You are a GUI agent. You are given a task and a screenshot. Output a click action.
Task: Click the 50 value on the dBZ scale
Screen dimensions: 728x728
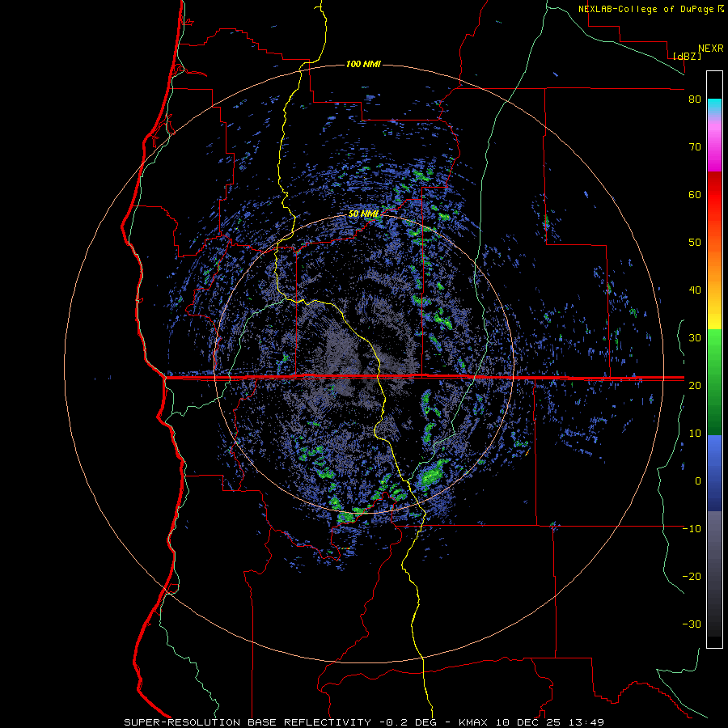coord(695,243)
